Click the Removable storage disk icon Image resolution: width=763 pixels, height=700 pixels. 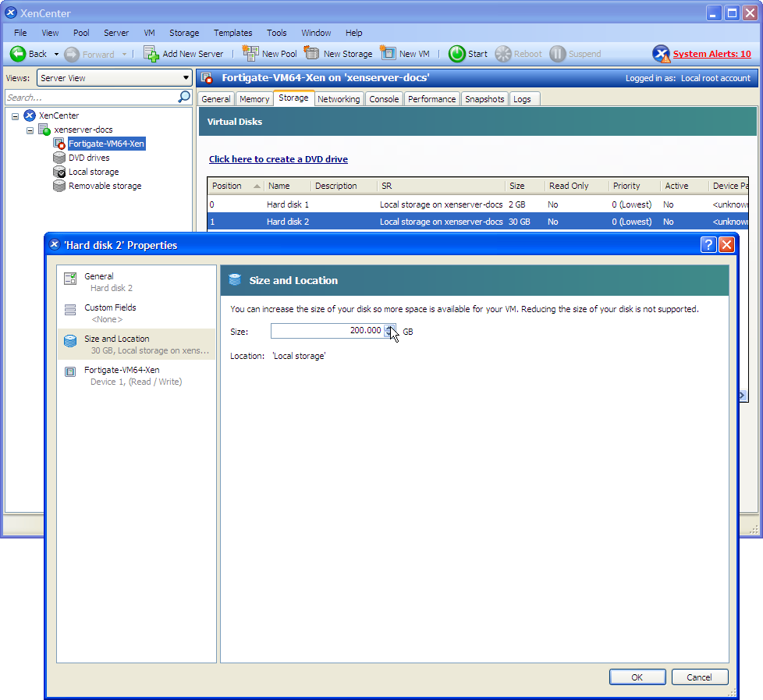pos(59,186)
